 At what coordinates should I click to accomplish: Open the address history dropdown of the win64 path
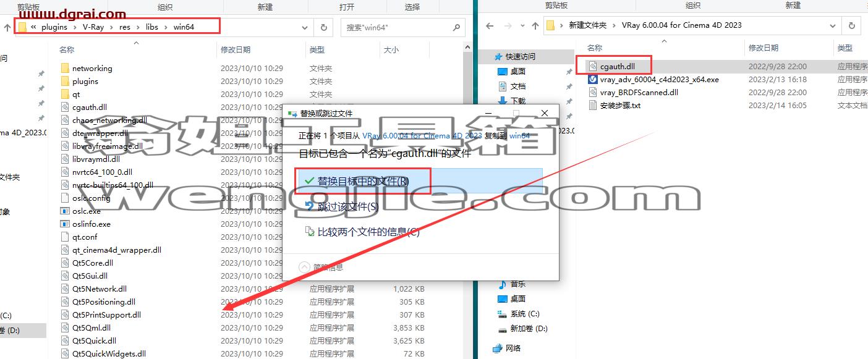[305, 27]
